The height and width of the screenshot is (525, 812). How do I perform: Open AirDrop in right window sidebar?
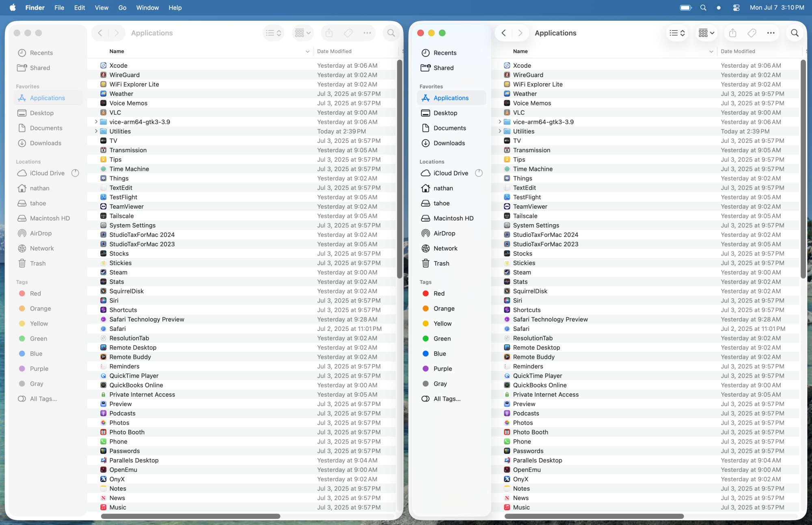444,233
